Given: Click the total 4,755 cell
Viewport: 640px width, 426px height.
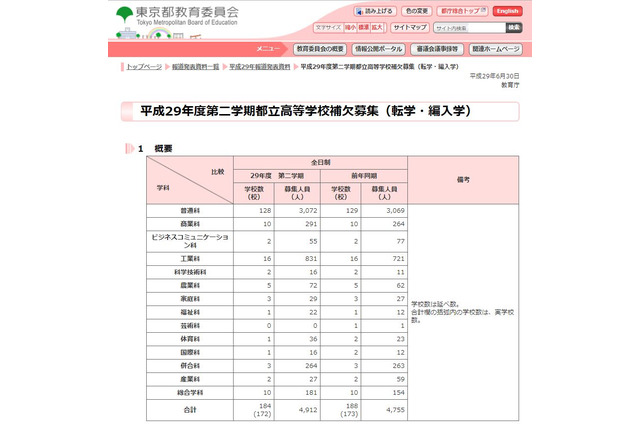Looking at the screenshot, I should tap(395, 410).
